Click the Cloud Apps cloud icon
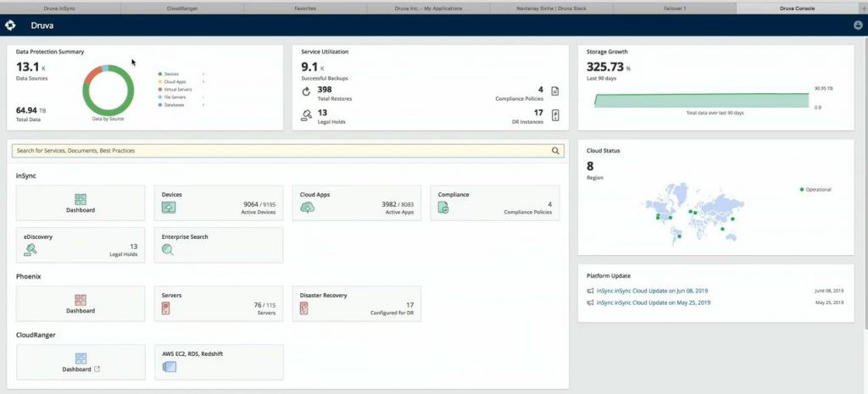Screen dimensions: 868x394 click(x=307, y=208)
